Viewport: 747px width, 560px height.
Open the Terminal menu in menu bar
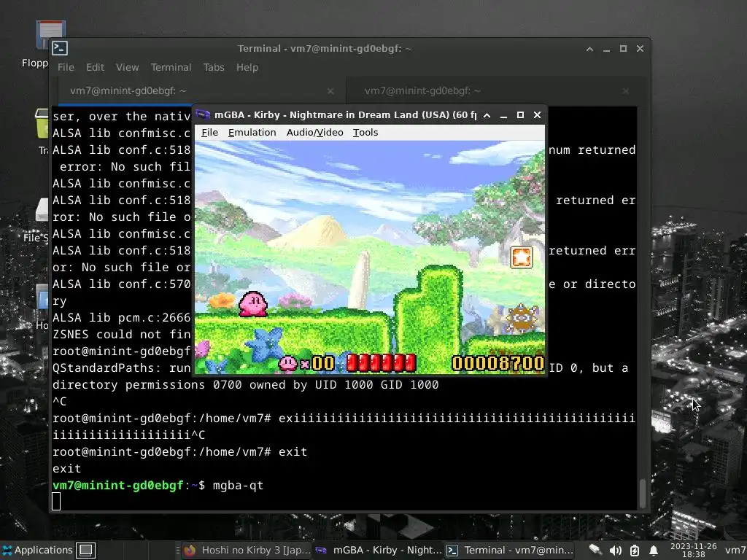(171, 67)
